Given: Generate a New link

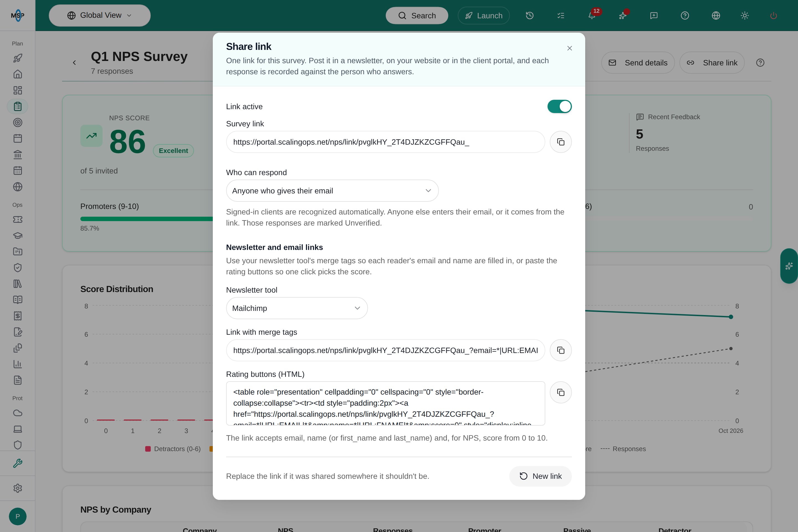Looking at the screenshot, I should pyautogui.click(x=540, y=476).
